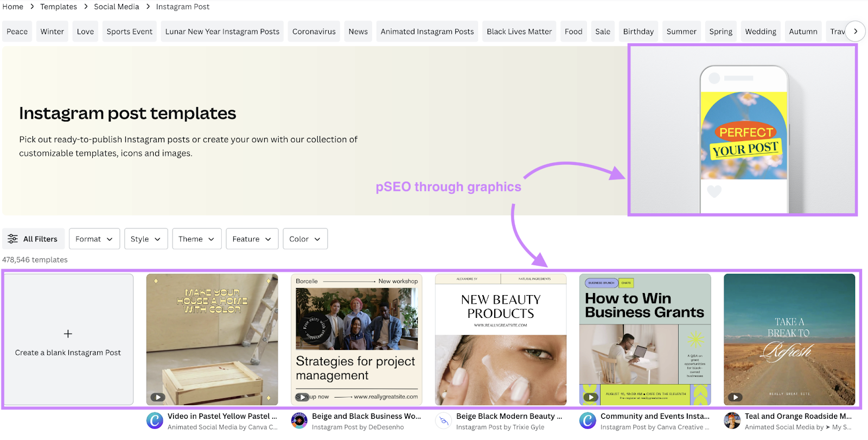Click Trixie Gyle creator avatar icon
Screen dimensions: 868x440
443,420
